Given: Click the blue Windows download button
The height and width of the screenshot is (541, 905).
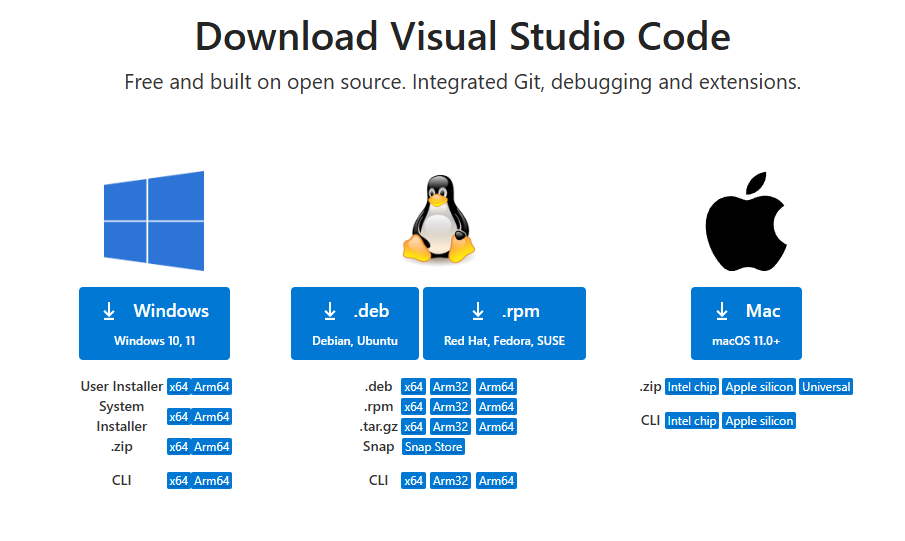Looking at the screenshot, I should point(154,323).
